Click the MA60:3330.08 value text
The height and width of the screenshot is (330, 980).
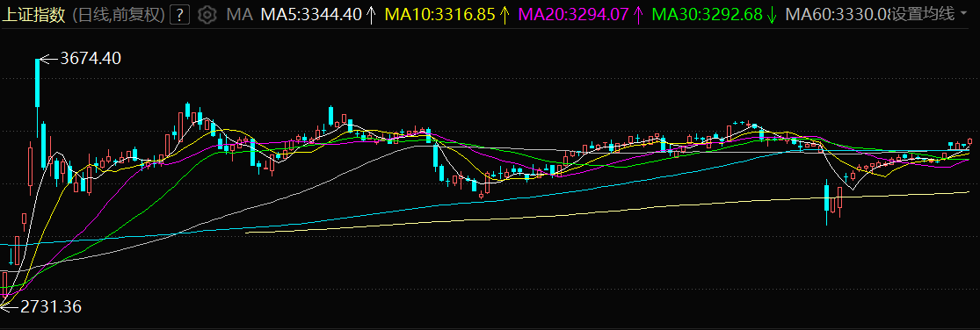pos(838,14)
